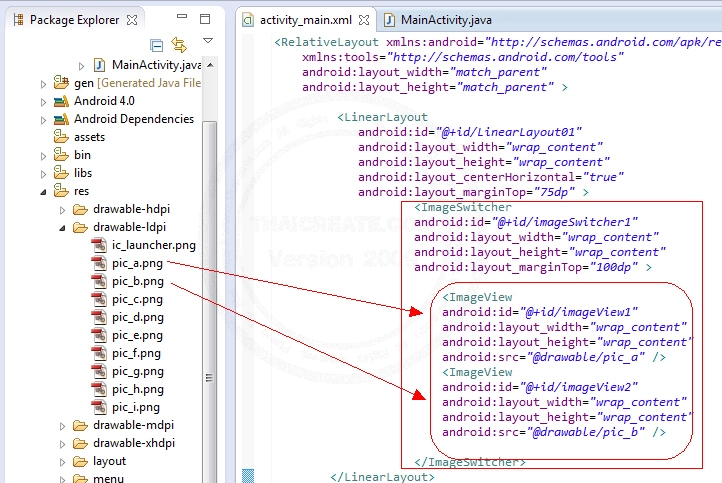Select ic_launcher.png file icon
This screenshot has width=722, height=483.
click(99, 245)
